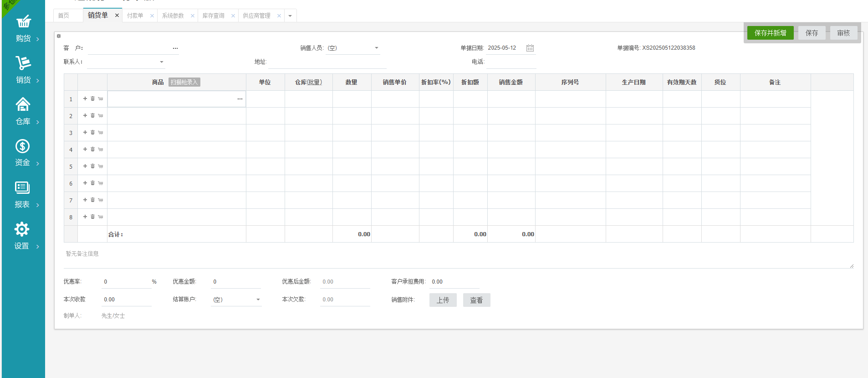The width and height of the screenshot is (868, 378).
Task: Expand the chevron arrow beside 销货
Action: [37, 81]
